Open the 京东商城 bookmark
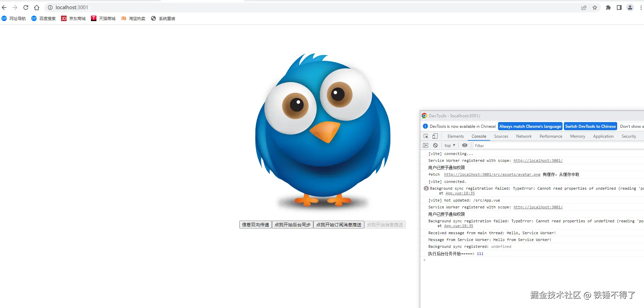The image size is (644, 308). [x=74, y=19]
